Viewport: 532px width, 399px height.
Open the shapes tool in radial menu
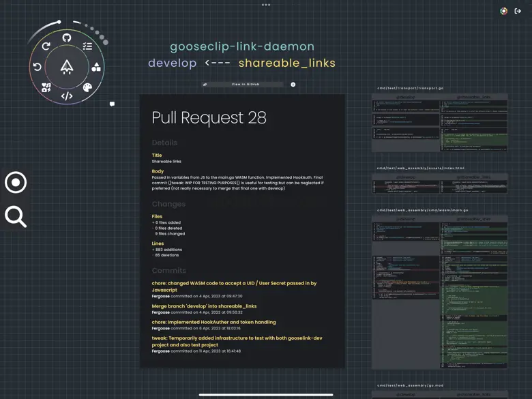96,67
